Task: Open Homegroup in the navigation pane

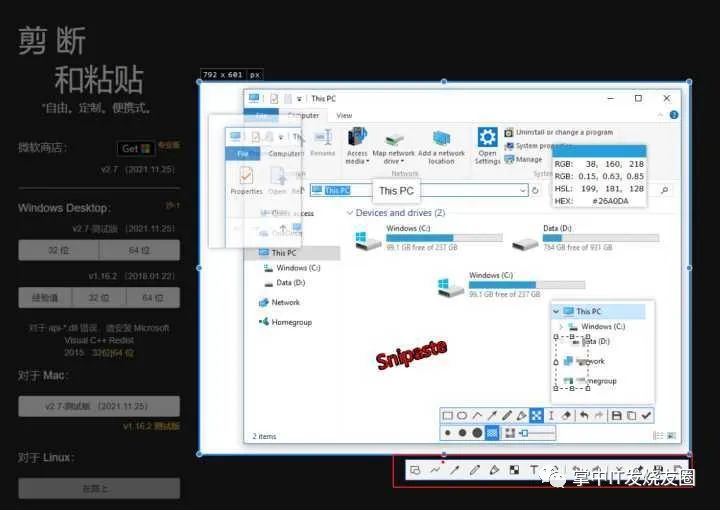Action: click(285, 322)
